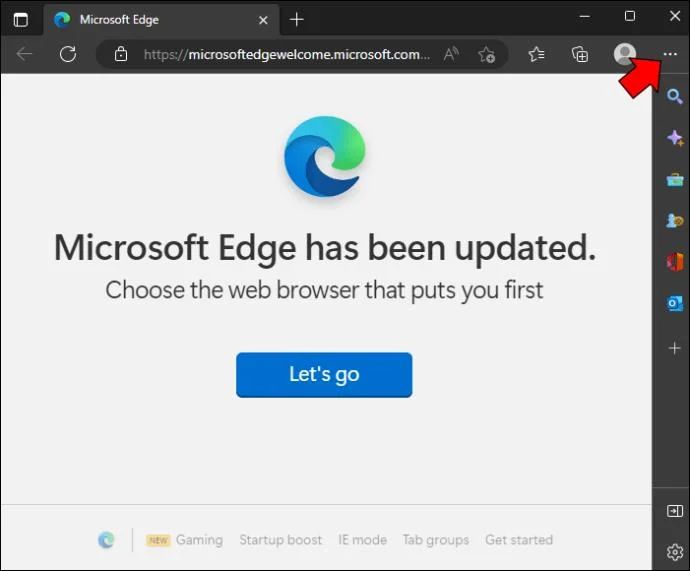Open the Read aloud feature
The height and width of the screenshot is (571, 690).
click(x=451, y=54)
